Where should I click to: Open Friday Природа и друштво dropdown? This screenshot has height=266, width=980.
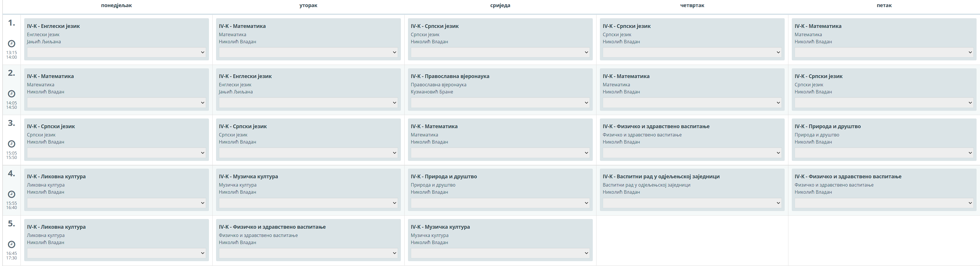pyautogui.click(x=884, y=153)
